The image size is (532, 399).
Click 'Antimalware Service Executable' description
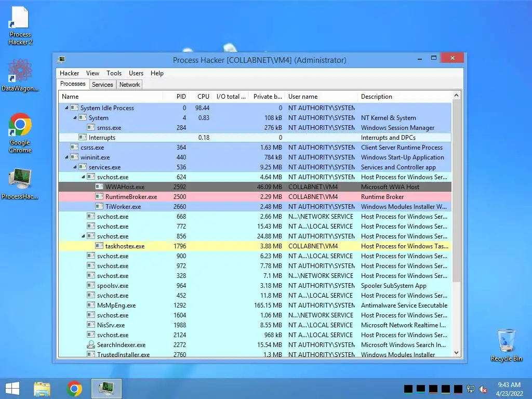(x=404, y=305)
